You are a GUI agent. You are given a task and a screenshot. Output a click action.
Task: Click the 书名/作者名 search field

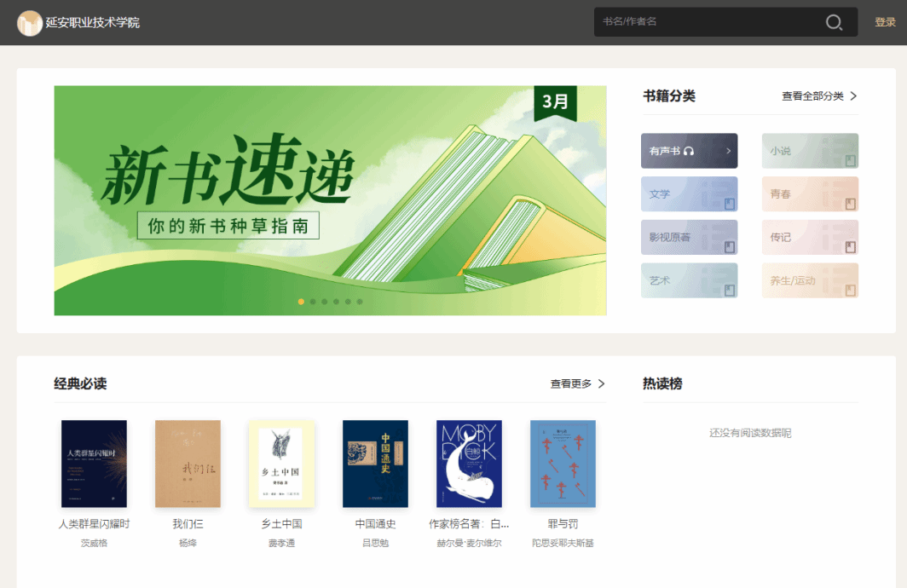pyautogui.click(x=708, y=22)
